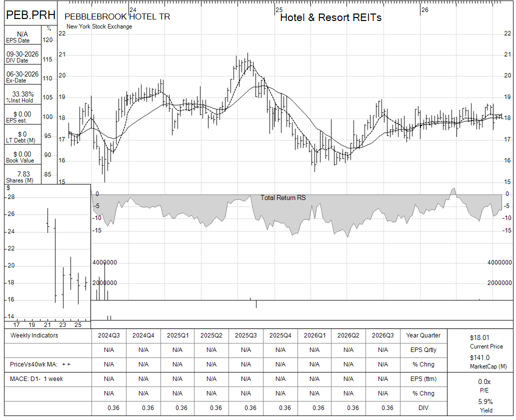Click the DIV row label

[423, 408]
